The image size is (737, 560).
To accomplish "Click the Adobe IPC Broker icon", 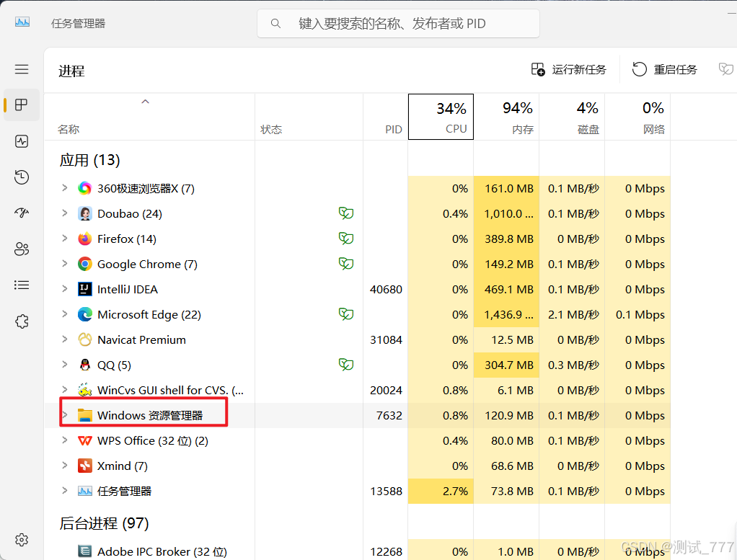I will pos(84,551).
